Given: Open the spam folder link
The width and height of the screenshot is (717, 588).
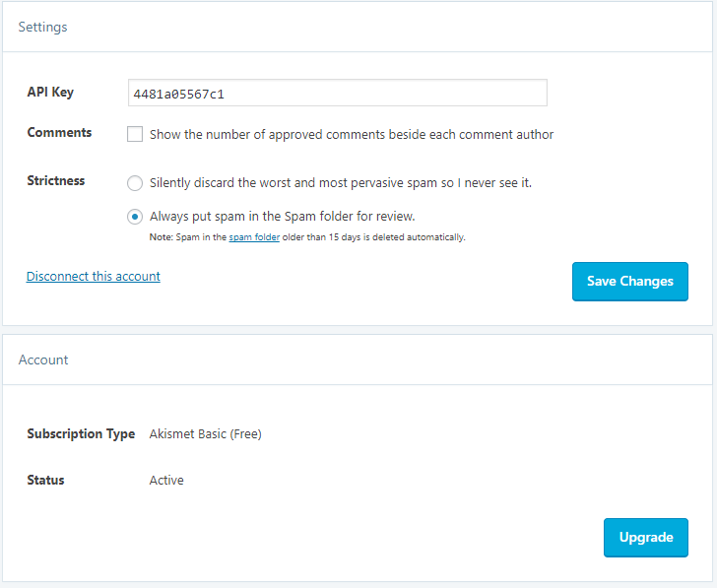Looking at the screenshot, I should click(x=254, y=237).
